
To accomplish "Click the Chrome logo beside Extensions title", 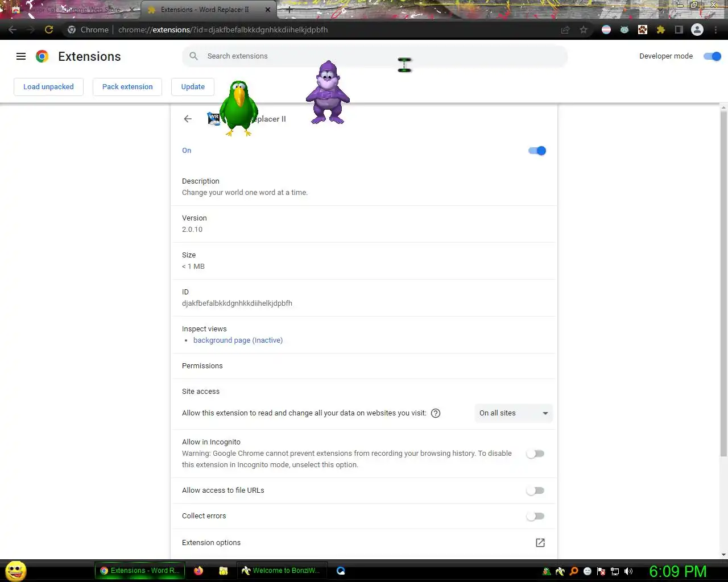I will 42,56.
